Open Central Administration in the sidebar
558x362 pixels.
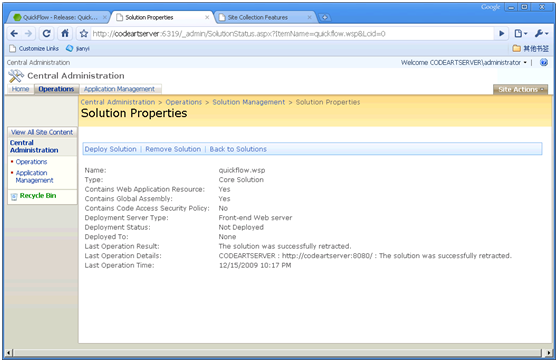pyautogui.click(x=34, y=146)
